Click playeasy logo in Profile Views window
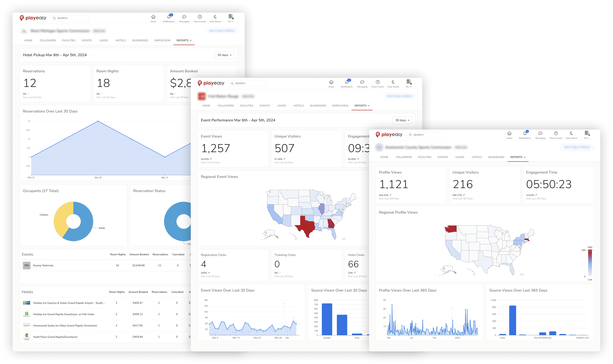 click(389, 135)
